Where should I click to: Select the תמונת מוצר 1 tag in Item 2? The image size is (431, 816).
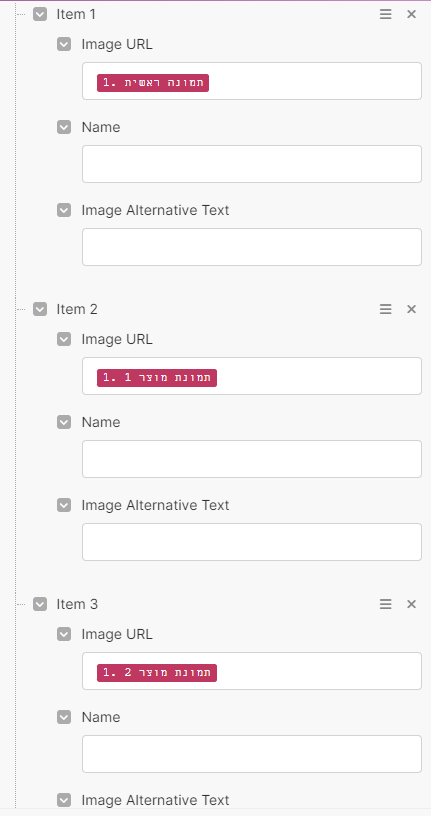click(157, 378)
